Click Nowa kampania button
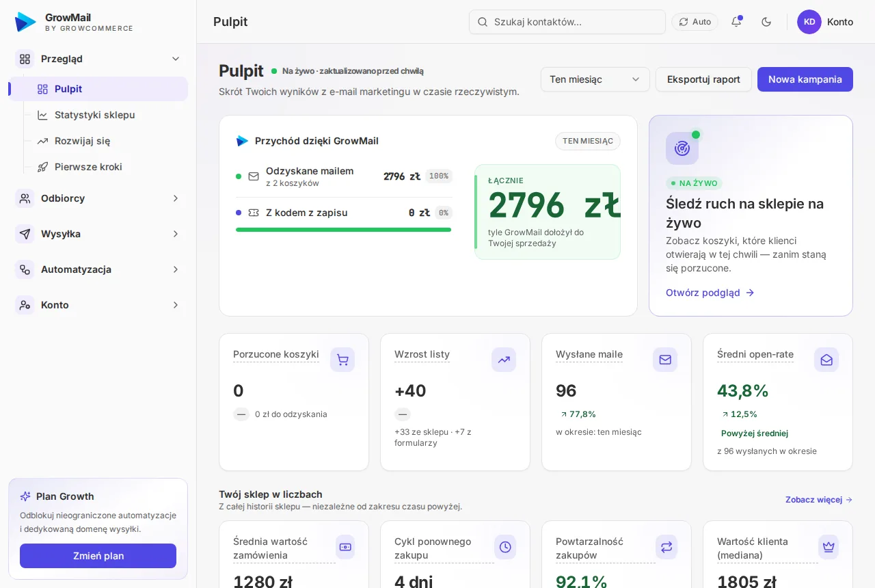This screenshot has width=875, height=588. click(x=805, y=79)
